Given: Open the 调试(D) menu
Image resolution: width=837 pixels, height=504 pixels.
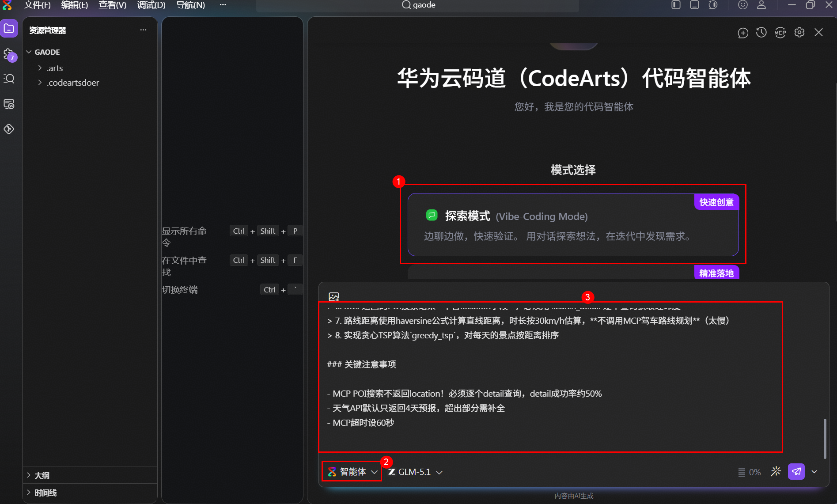Looking at the screenshot, I should click(x=151, y=5).
